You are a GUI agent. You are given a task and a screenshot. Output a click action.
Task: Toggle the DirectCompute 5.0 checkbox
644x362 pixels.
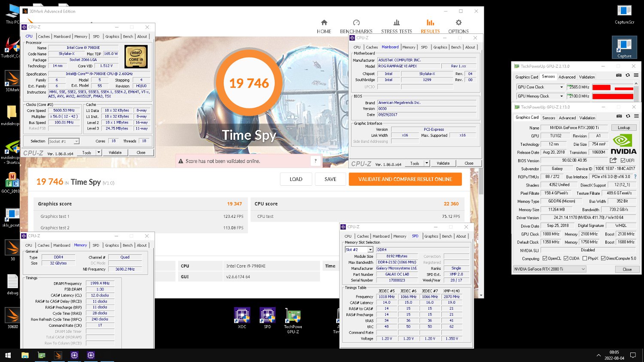(x=603, y=258)
